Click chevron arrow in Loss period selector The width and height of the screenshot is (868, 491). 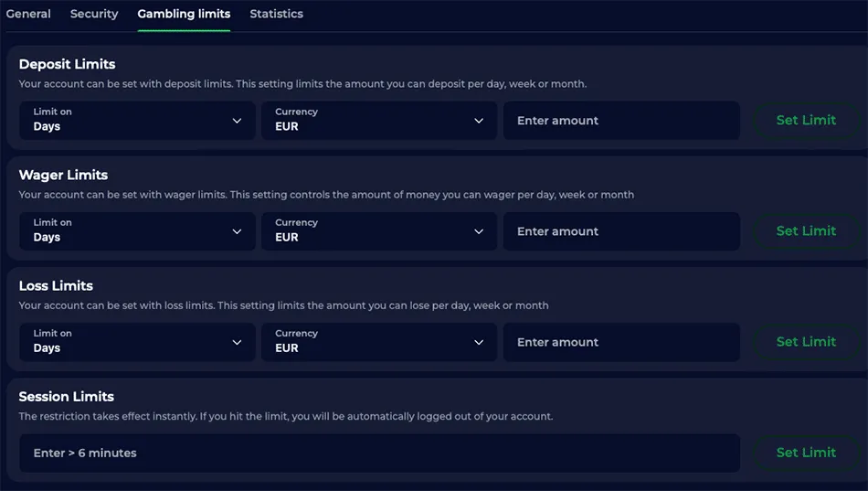tap(237, 342)
